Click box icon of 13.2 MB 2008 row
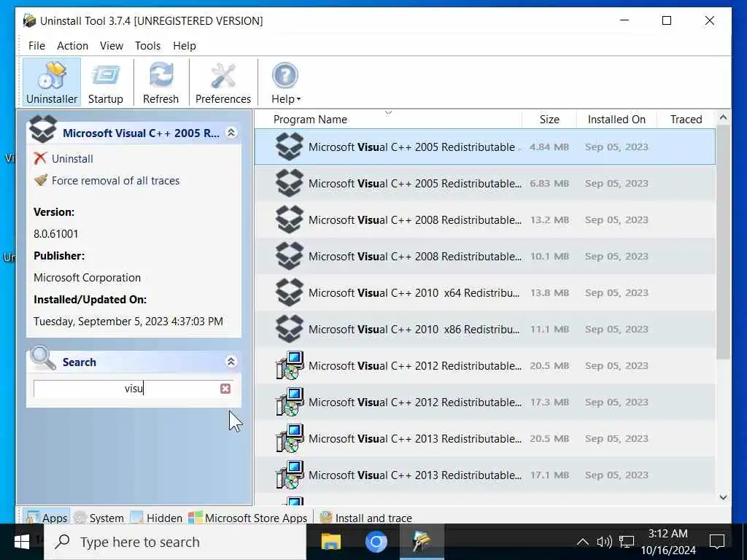Image resolution: width=747 pixels, height=560 pixels. (289, 219)
